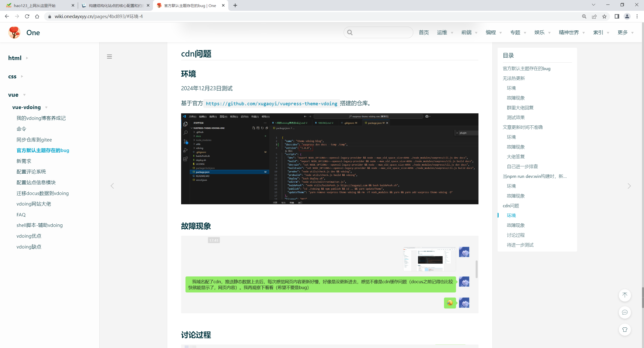
Task: Open sidebar page 配置评论系统
Action: [x=31, y=172]
